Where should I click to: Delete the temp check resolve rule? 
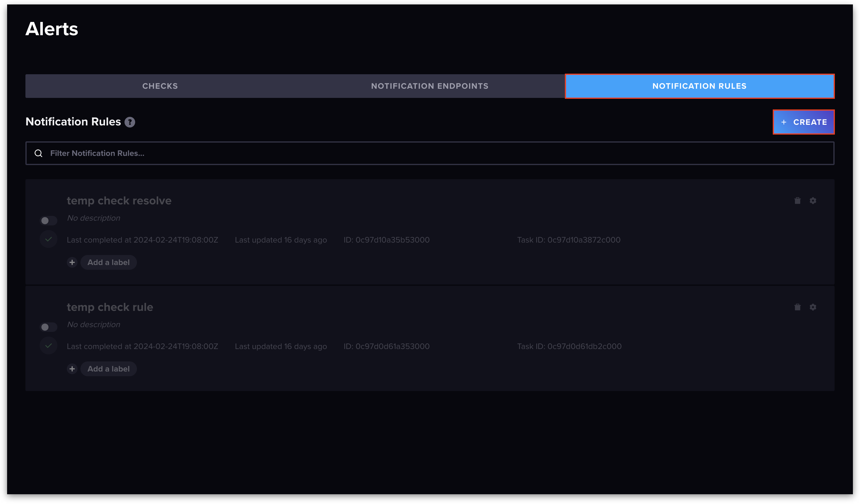[x=797, y=201]
